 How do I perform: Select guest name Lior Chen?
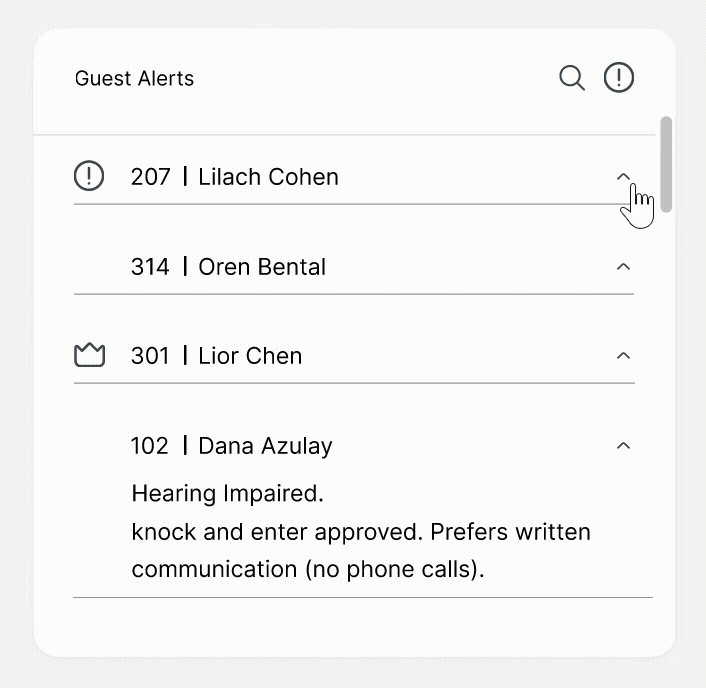[x=250, y=356]
